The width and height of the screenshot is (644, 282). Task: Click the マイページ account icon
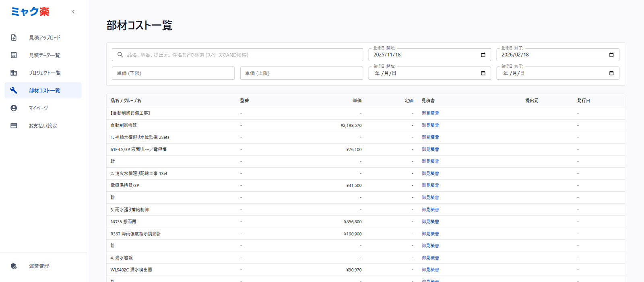(x=14, y=108)
